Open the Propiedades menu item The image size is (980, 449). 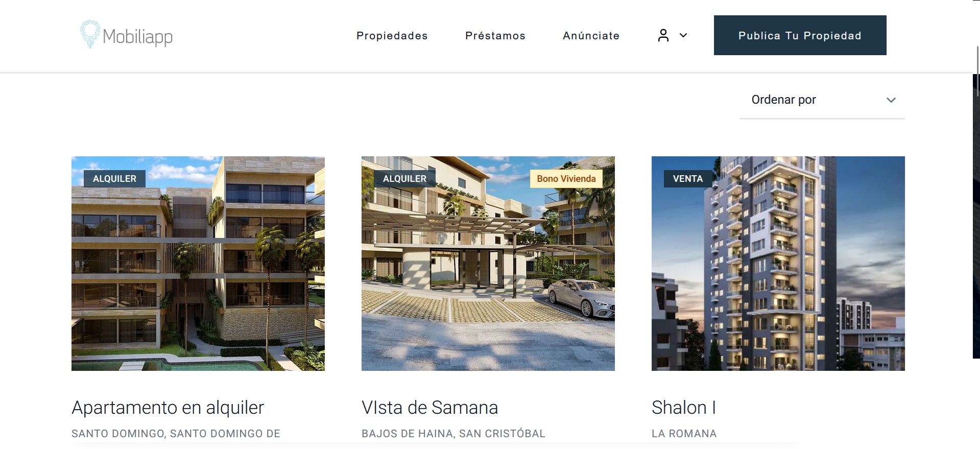(392, 36)
